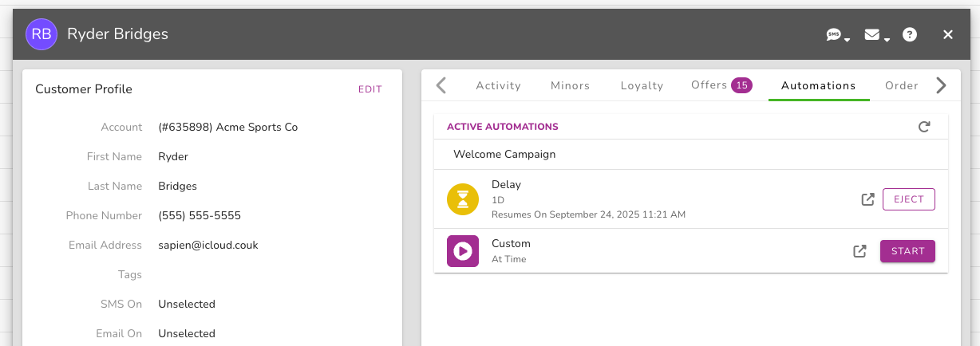Click the RB avatar circle
980x346 pixels.
pyautogui.click(x=41, y=34)
